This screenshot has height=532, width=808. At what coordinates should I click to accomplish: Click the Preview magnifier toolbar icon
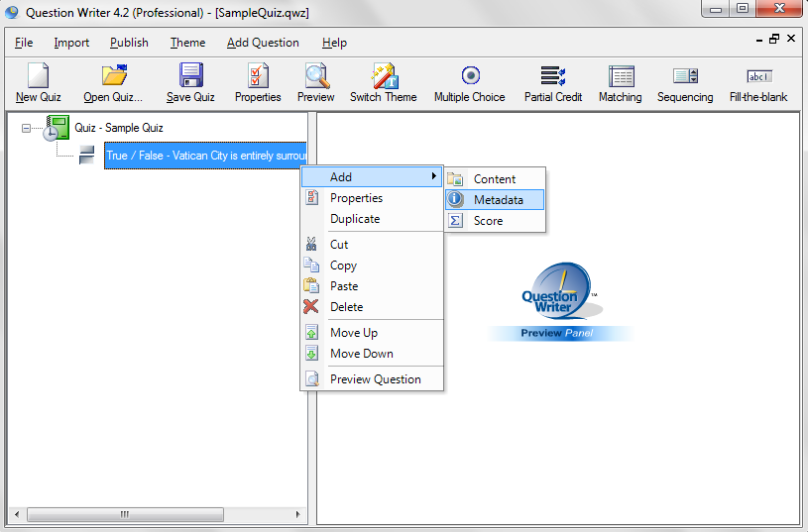point(316,75)
